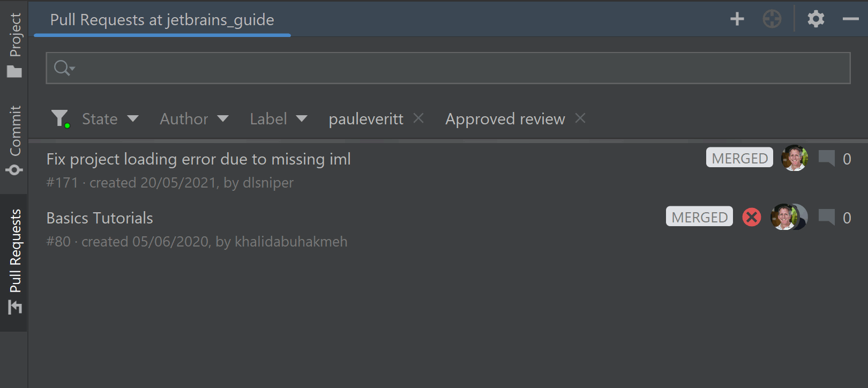This screenshot has width=868, height=388.
Task: Remove the pauleveritt filter
Action: pyautogui.click(x=418, y=118)
